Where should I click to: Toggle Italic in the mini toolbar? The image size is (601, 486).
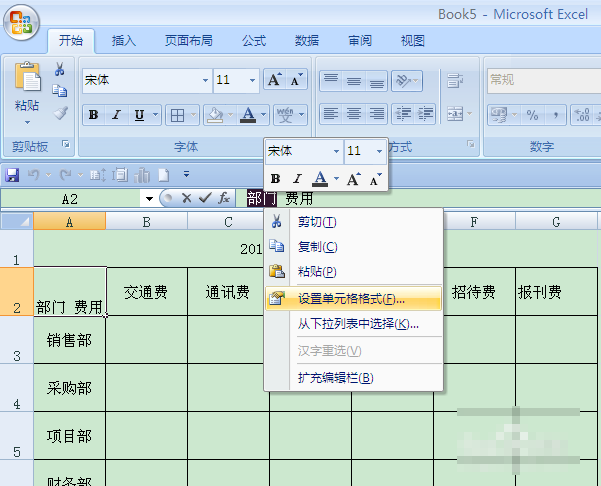pyautogui.click(x=297, y=179)
